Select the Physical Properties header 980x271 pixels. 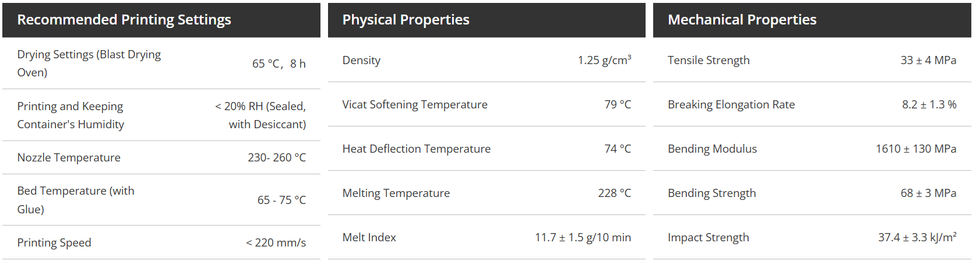406,20
